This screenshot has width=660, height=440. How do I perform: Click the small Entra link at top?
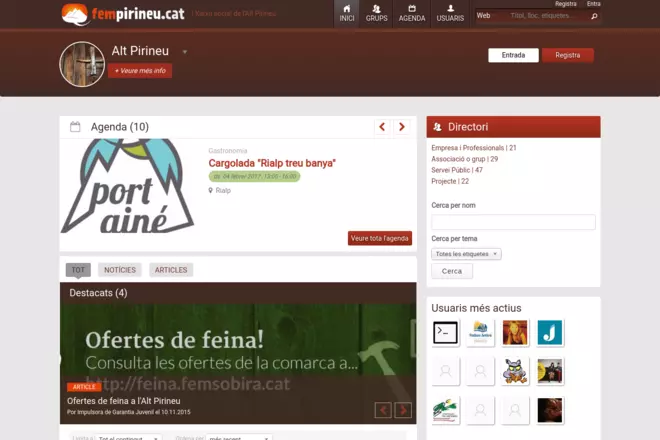pos(593,4)
